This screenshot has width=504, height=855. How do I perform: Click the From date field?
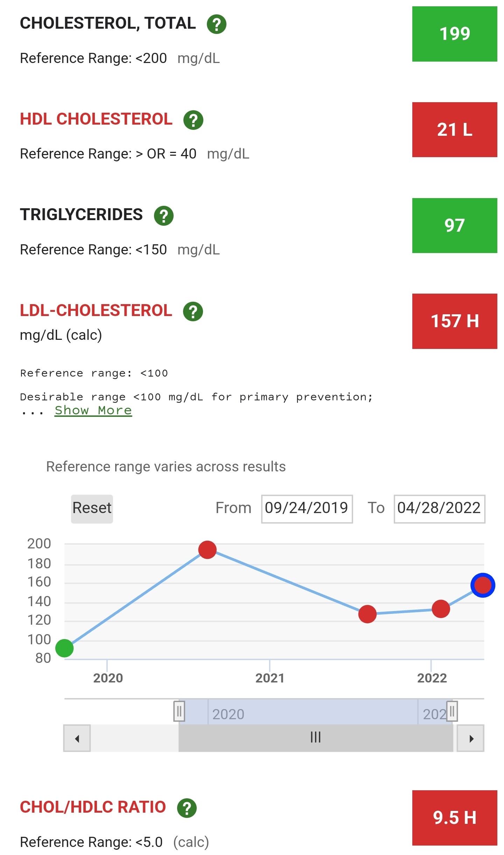[x=307, y=509]
